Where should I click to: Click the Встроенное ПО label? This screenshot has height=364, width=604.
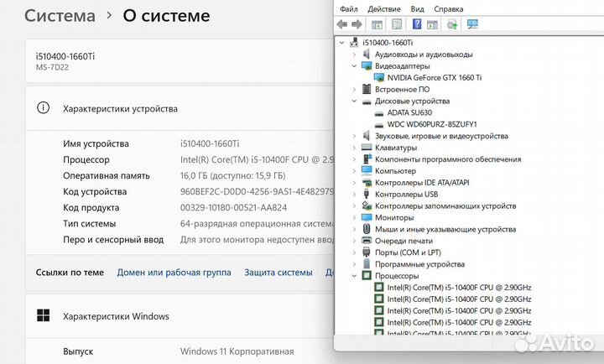[402, 90]
